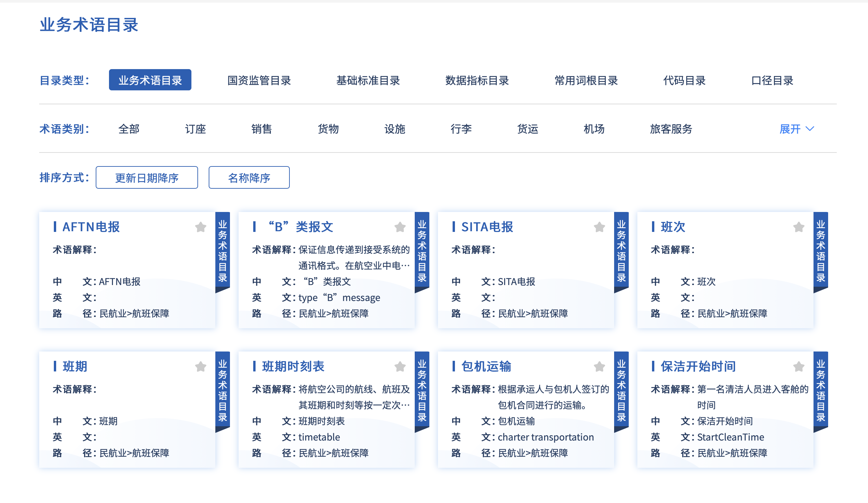This screenshot has width=868, height=503.
Task: Filter terms by 旅客服务 category
Action: point(671,129)
